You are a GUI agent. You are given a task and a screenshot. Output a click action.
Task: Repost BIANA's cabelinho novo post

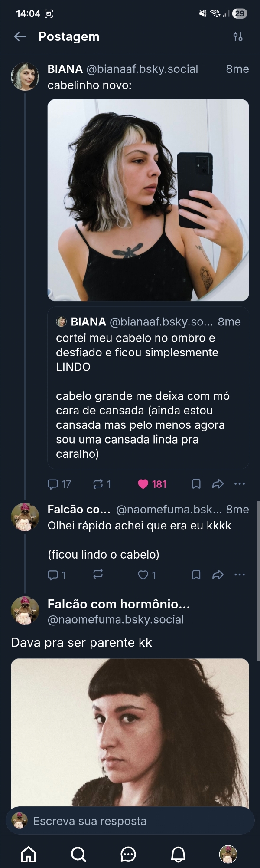(x=98, y=484)
